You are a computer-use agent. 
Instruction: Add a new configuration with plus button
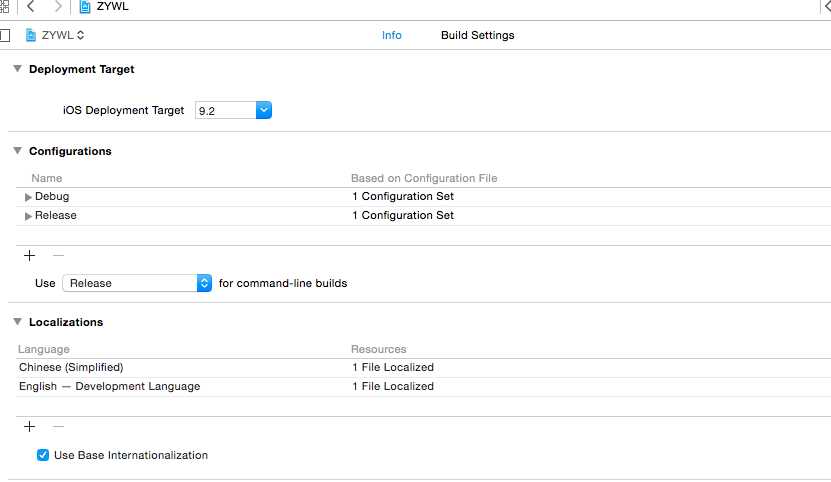click(x=29, y=255)
